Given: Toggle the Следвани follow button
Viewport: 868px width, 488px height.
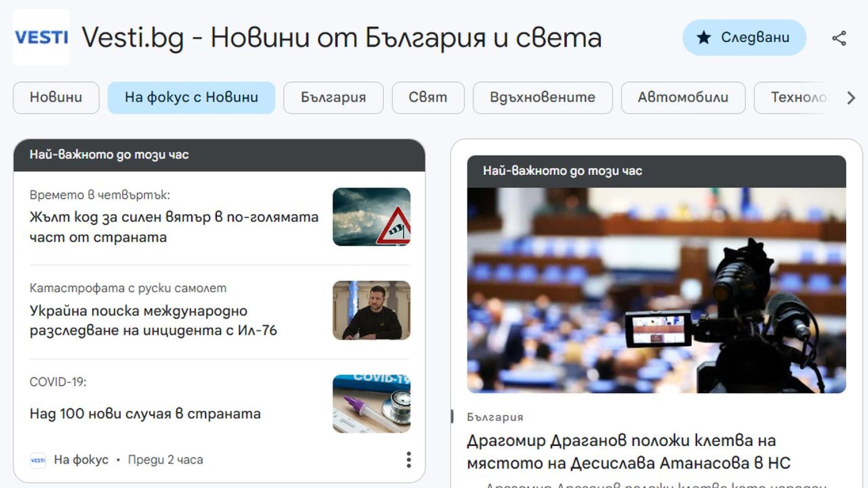Looking at the screenshot, I should pyautogui.click(x=744, y=38).
